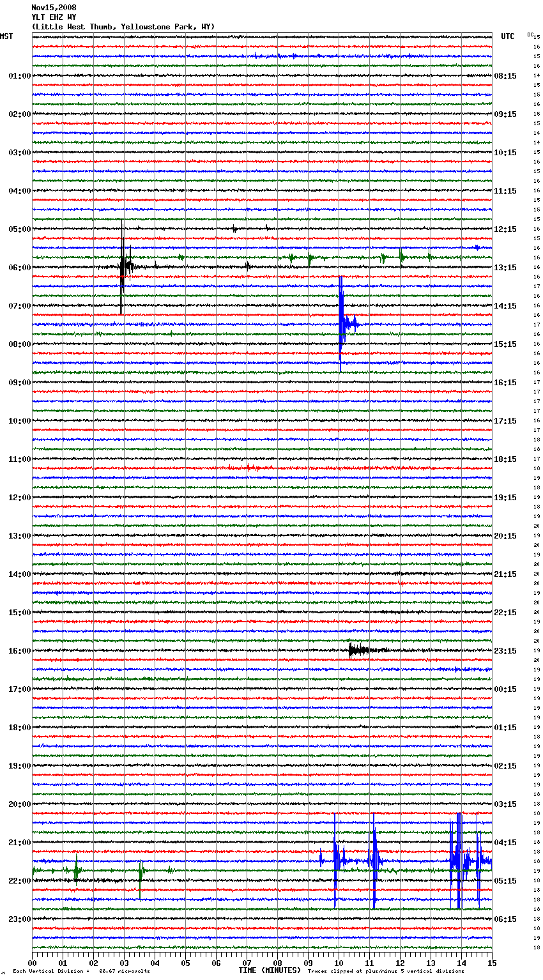Click the 21:15 UTC time label

pos(505,574)
